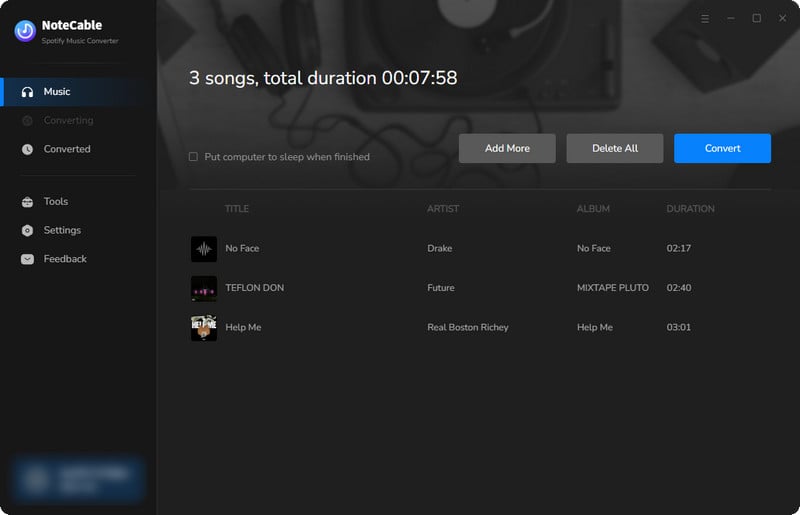Click artist name Future
Screen dimensions: 800x515
coord(441,288)
